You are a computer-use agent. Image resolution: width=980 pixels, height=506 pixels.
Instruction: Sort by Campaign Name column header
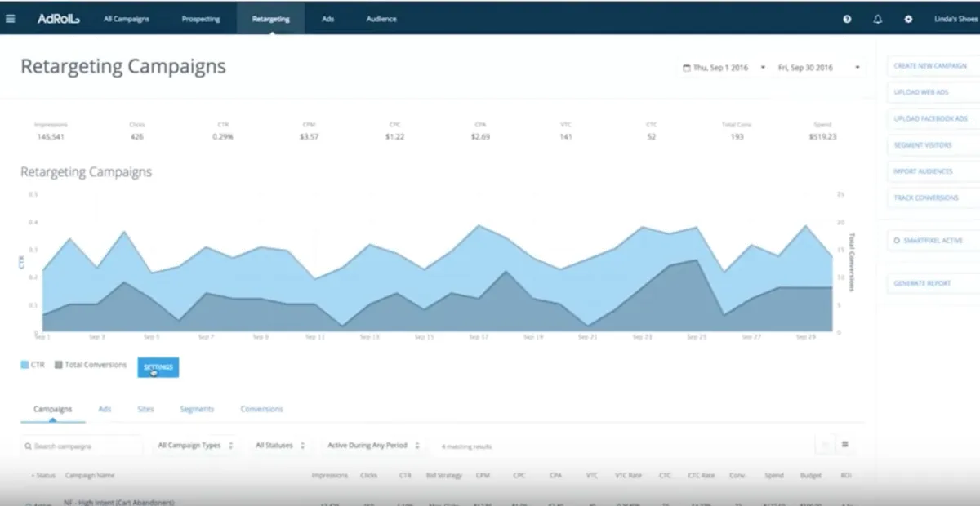point(90,475)
